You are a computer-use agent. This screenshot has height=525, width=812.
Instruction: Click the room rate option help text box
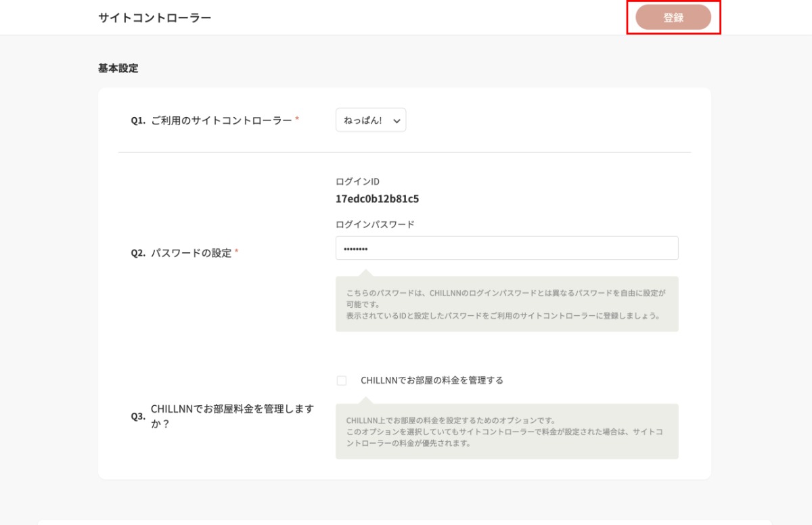point(506,432)
